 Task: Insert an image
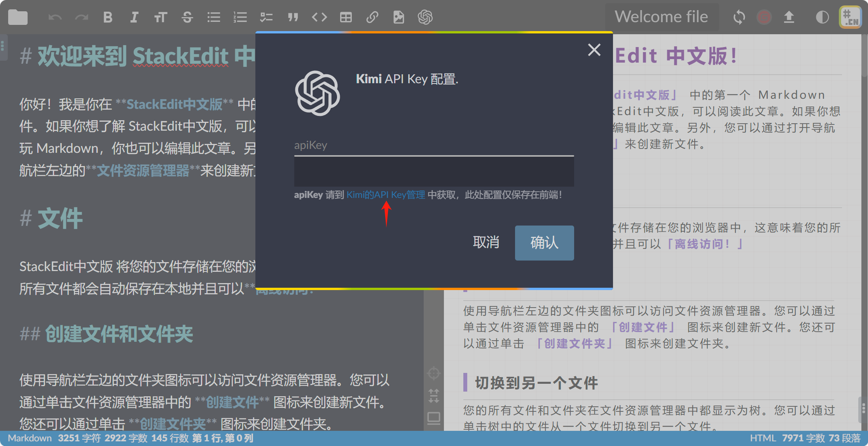(398, 17)
